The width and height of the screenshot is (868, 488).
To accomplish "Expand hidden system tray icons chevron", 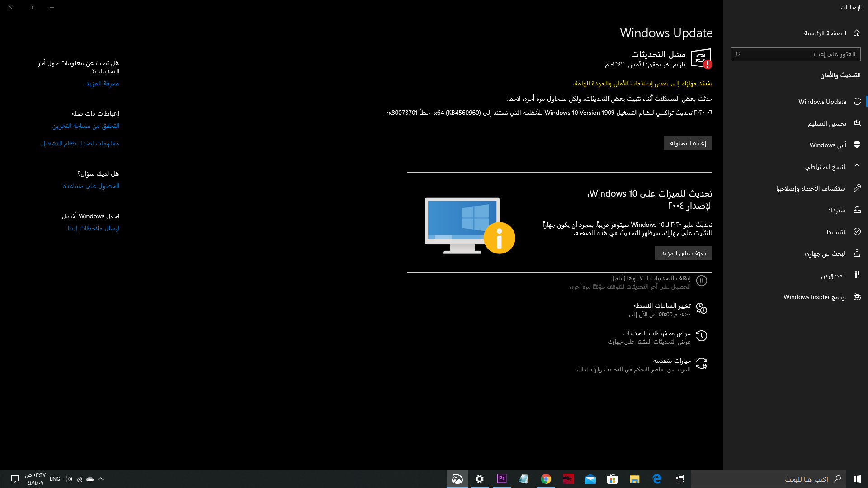I will click(101, 479).
